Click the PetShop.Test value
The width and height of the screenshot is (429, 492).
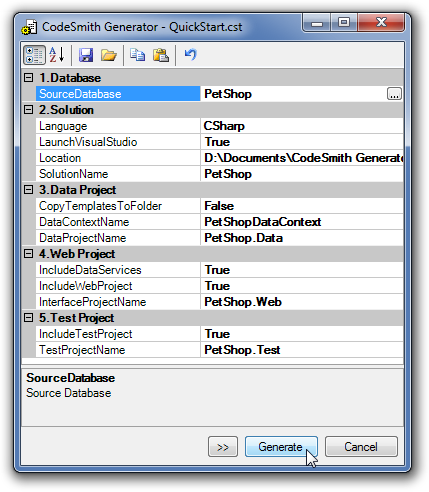tap(242, 350)
